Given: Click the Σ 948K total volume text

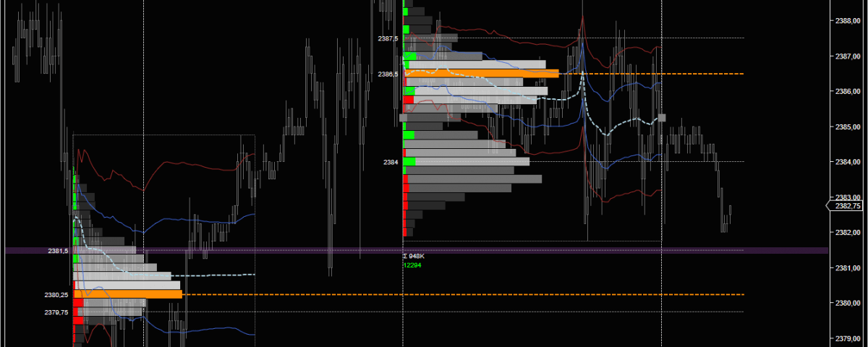Looking at the screenshot, I should (413, 256).
